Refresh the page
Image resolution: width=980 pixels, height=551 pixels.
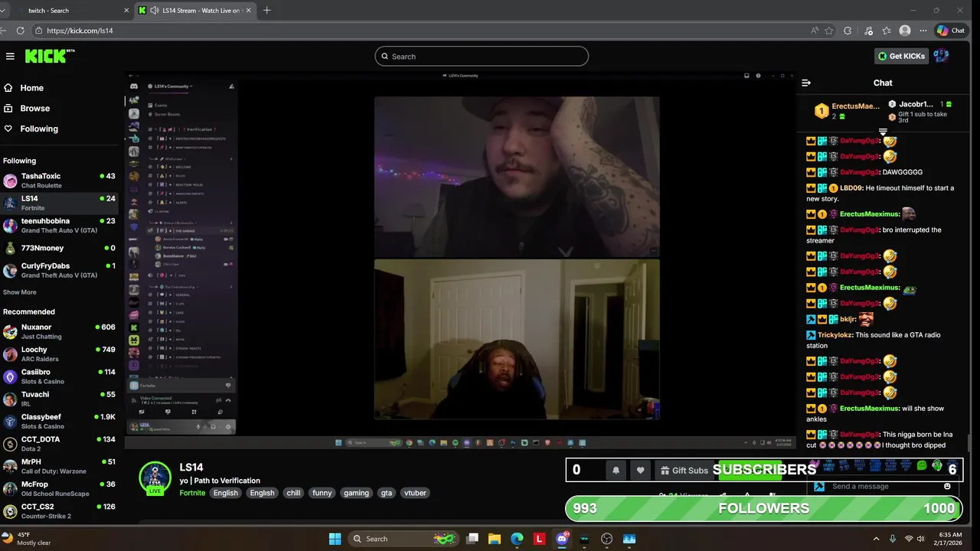[20, 31]
